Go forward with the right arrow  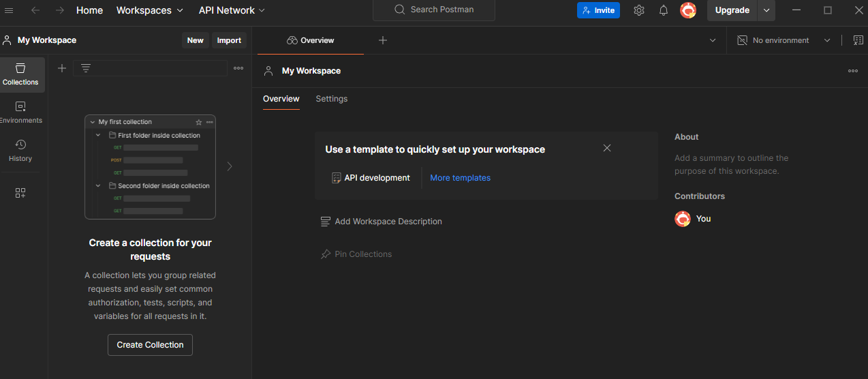(x=60, y=10)
